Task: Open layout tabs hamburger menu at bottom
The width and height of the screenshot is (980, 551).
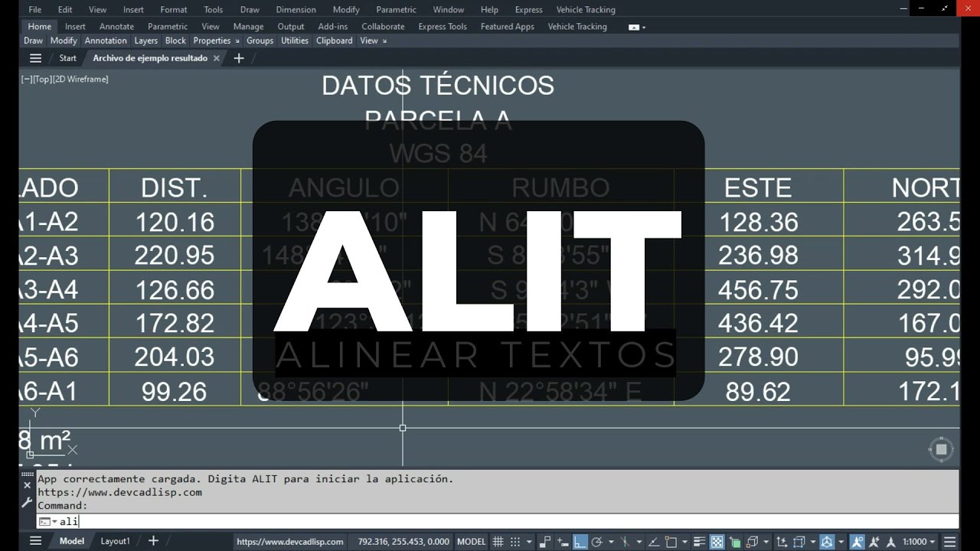Action: [x=35, y=541]
